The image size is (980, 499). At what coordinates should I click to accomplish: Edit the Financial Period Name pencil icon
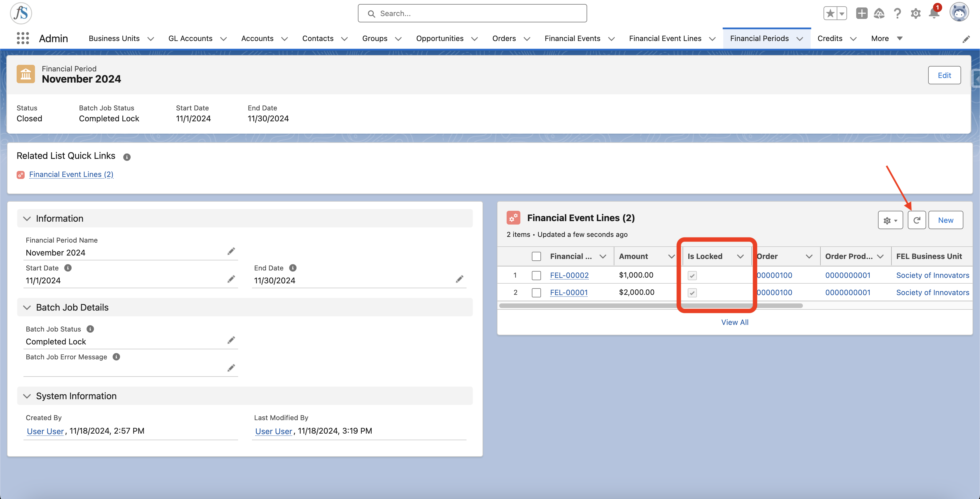click(x=231, y=251)
